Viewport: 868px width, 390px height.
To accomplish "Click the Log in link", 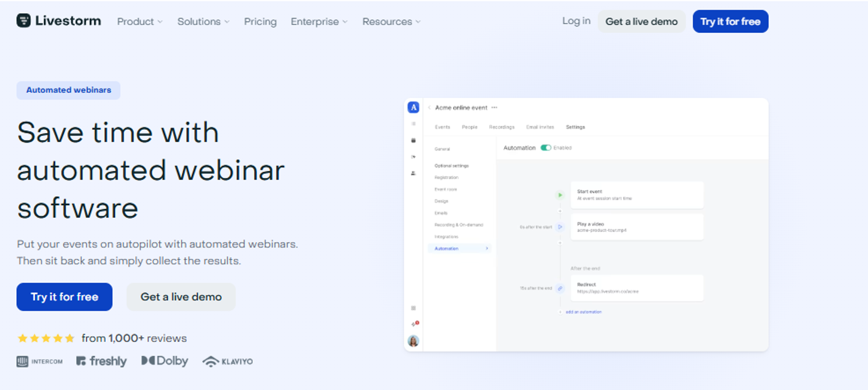I will coord(576,21).
